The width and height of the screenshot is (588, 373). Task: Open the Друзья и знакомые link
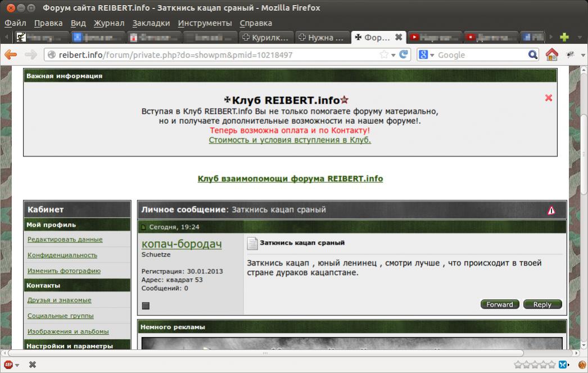point(59,300)
